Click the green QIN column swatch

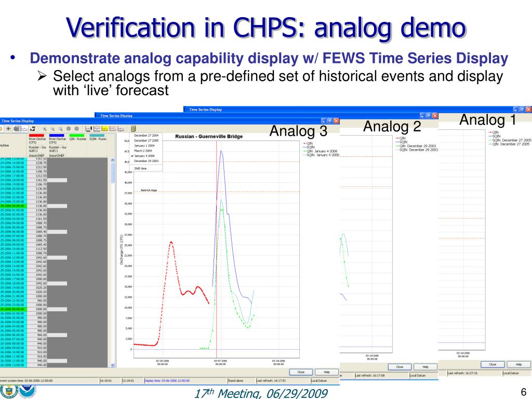[x=77, y=136]
